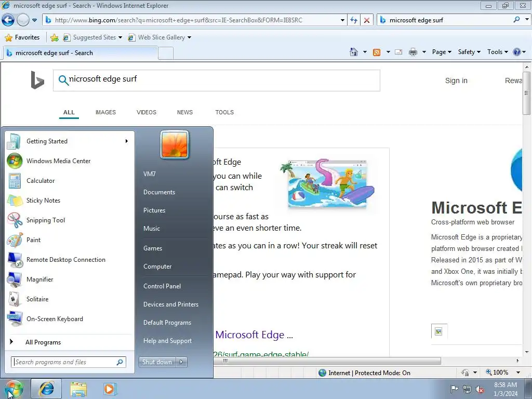Click the muted volume icon in the system tray
Image resolution: width=532 pixels, height=399 pixels.
point(480,389)
